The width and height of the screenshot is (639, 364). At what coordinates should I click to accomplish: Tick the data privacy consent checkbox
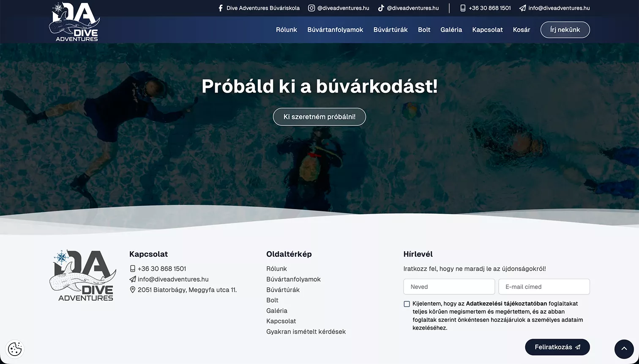coord(407,304)
